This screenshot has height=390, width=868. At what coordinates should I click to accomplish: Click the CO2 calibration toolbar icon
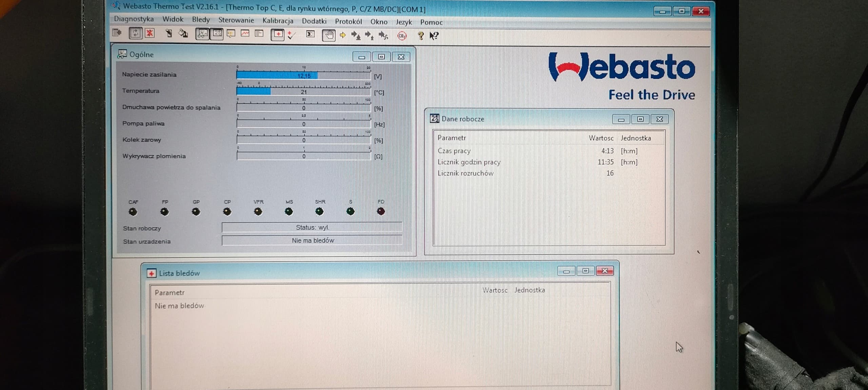tap(402, 36)
